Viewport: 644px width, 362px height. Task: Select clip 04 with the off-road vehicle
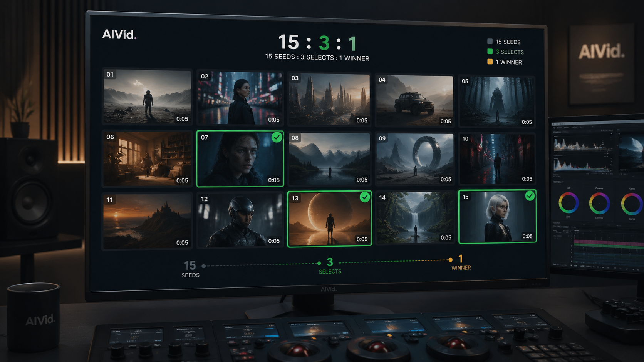pos(414,101)
